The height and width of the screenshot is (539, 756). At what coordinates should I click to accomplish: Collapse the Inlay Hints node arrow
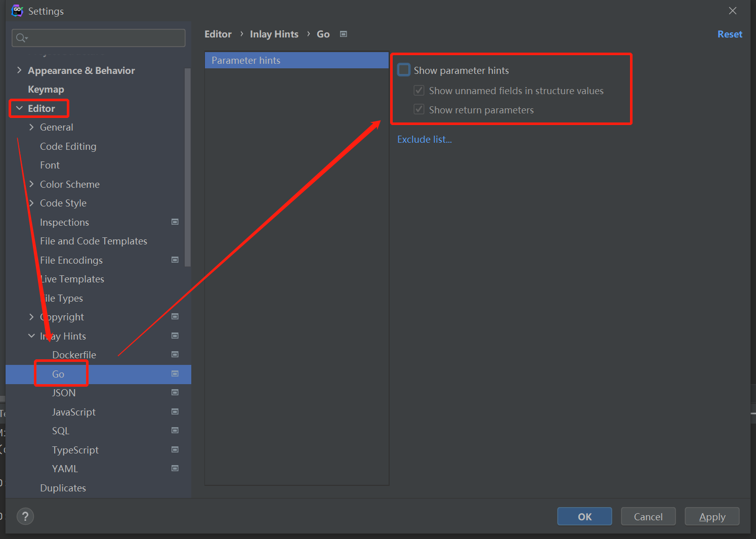[31, 336]
